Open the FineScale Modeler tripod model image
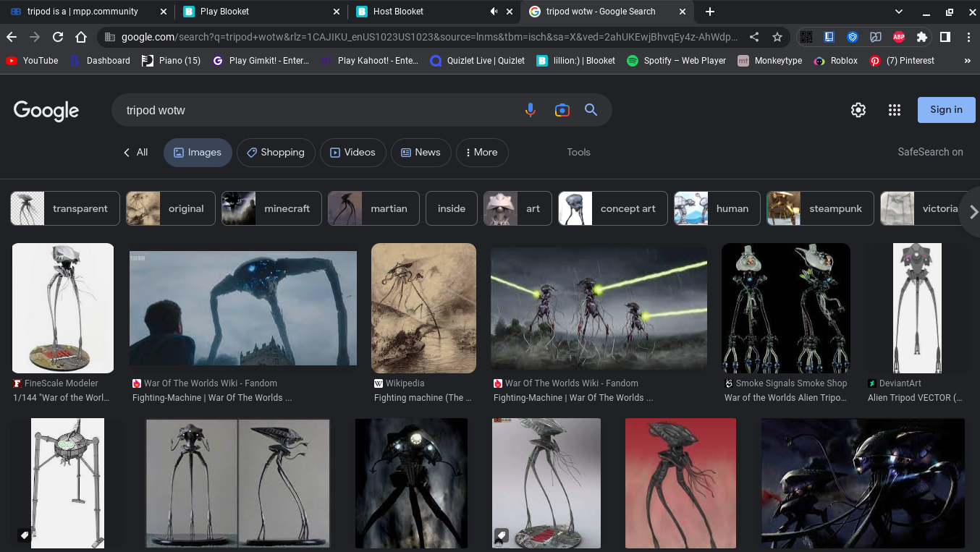This screenshot has height=552, width=980. pos(63,308)
